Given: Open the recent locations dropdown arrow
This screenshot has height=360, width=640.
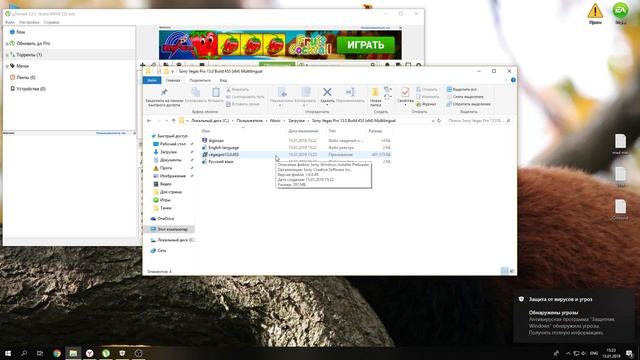Looking at the screenshot, I should (x=167, y=121).
